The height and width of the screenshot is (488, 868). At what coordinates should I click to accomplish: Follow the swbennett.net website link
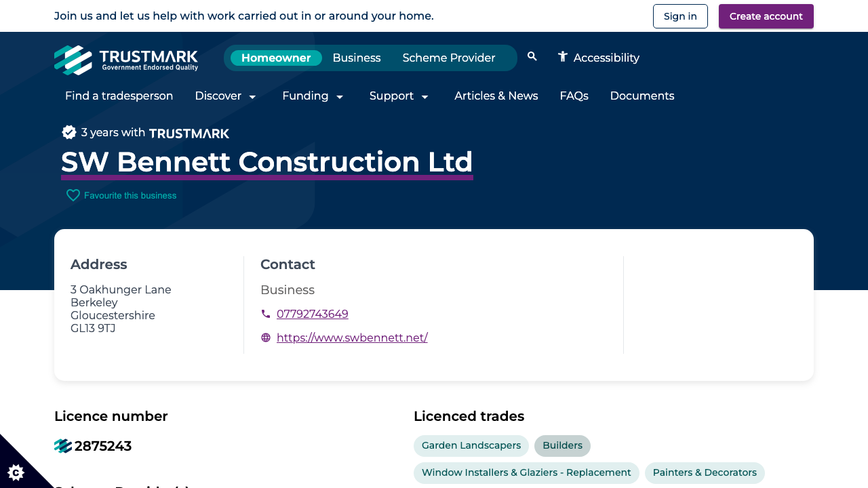pos(352,337)
